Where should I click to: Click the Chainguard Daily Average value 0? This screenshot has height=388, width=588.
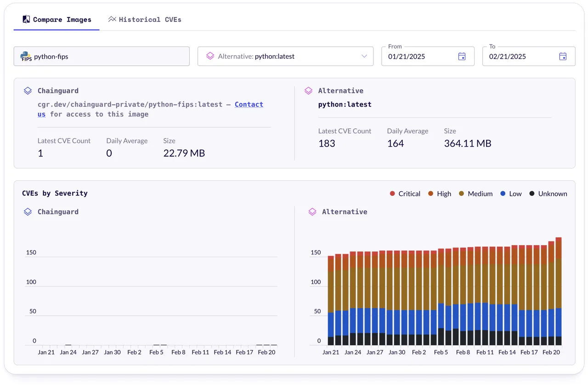click(x=109, y=153)
